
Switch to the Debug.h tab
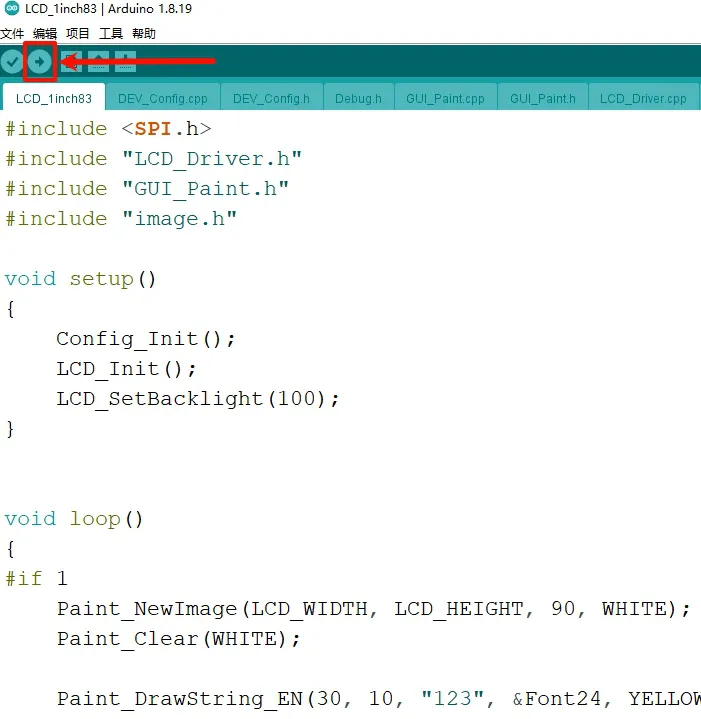pyautogui.click(x=359, y=98)
